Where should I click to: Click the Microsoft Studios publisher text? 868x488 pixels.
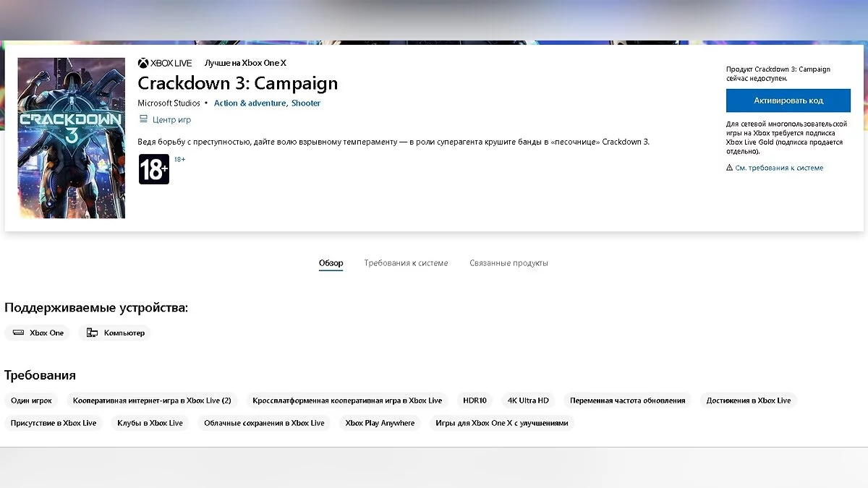click(169, 103)
